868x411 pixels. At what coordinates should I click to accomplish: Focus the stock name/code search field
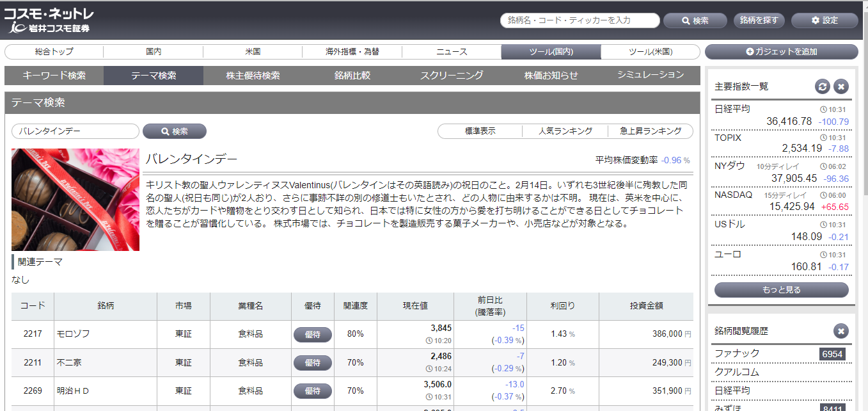[x=580, y=20]
